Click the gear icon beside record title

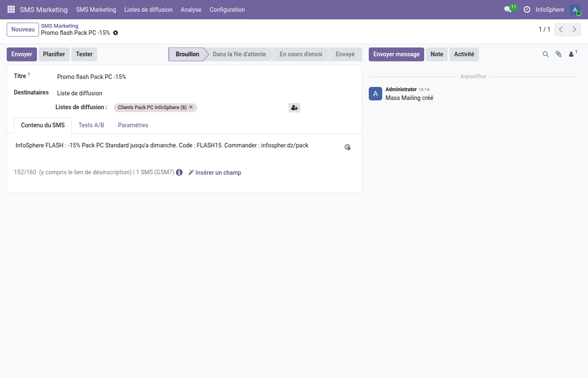pos(115,33)
